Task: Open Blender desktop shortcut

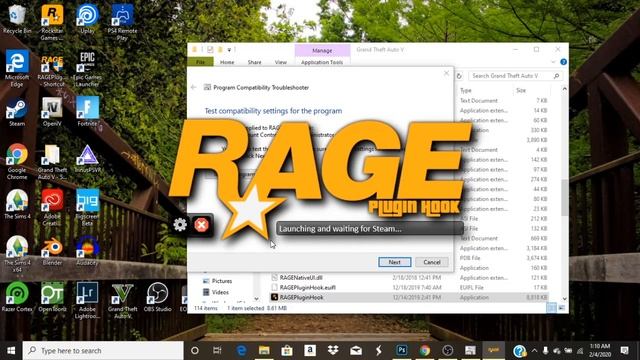Action: [52, 251]
